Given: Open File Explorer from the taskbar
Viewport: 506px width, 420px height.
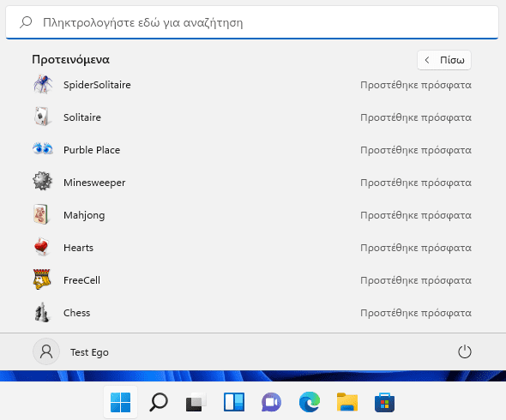Looking at the screenshot, I should 347,402.
